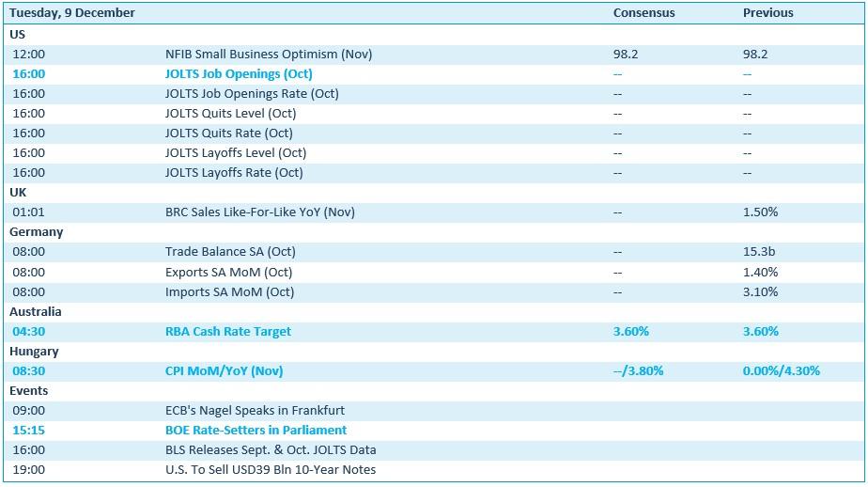Click the US section heading
868x487 pixels.
pyautogui.click(x=18, y=34)
